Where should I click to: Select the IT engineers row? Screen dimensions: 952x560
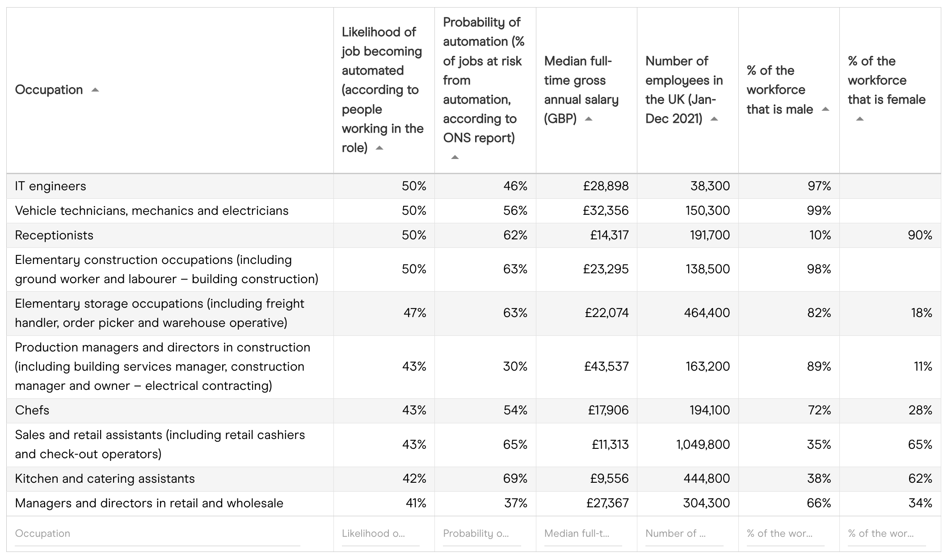(x=51, y=186)
